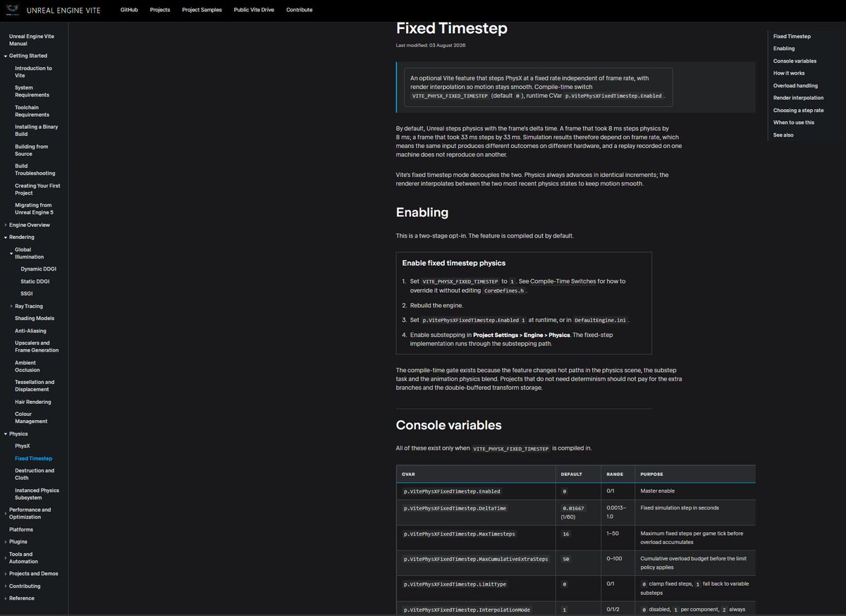Open Build Troubleshooting sidebar page
Viewport: 846px width, 616px height.
[35, 170]
